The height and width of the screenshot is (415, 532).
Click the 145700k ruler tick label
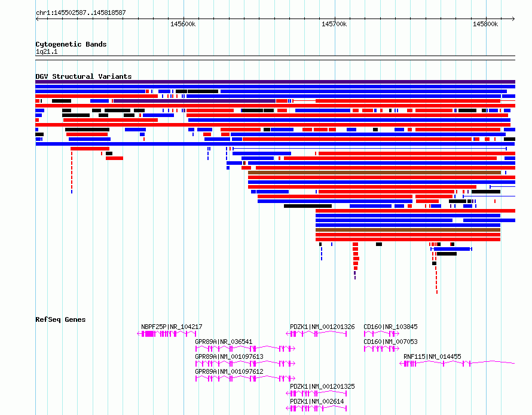tap(334, 24)
